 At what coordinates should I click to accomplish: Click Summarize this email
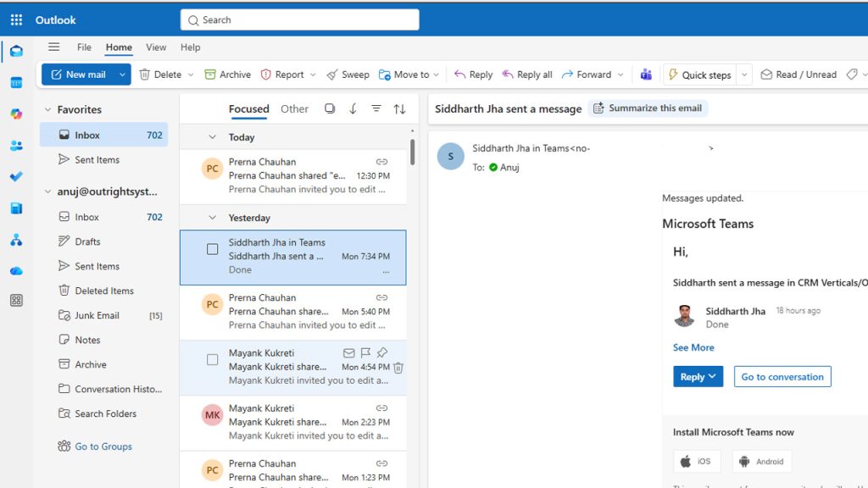coord(648,108)
